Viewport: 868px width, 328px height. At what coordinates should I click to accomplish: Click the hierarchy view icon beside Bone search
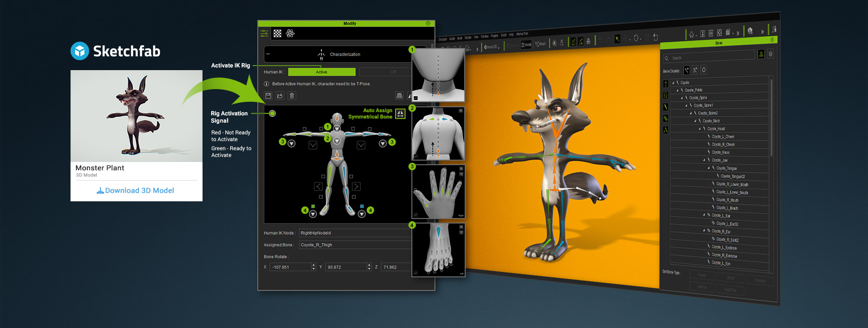[x=761, y=54]
